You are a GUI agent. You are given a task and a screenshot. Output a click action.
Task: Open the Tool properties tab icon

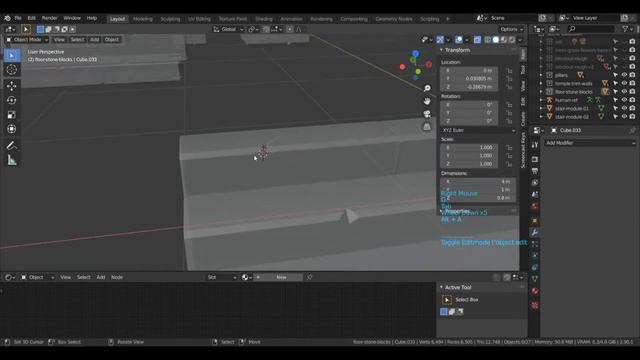tap(535, 145)
